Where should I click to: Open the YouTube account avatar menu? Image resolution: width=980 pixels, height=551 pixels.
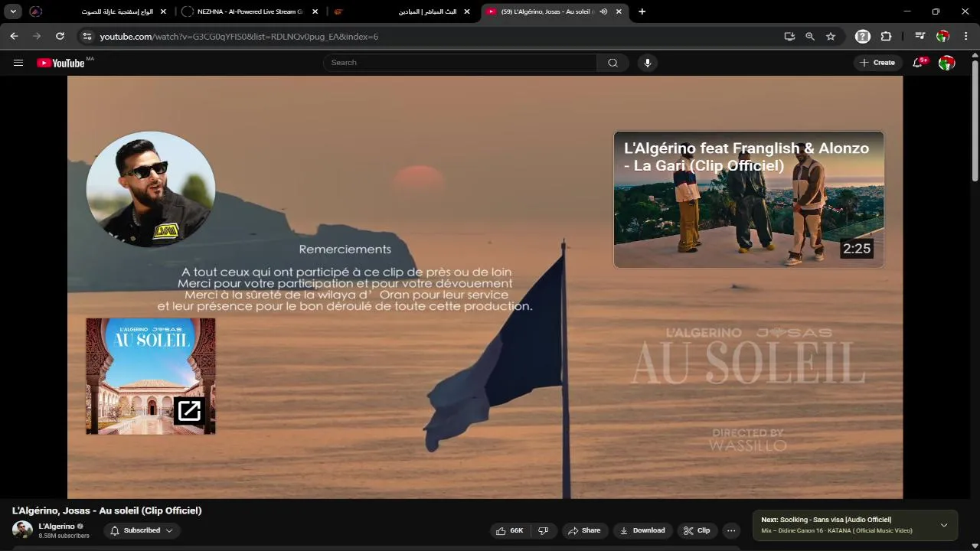tap(947, 63)
